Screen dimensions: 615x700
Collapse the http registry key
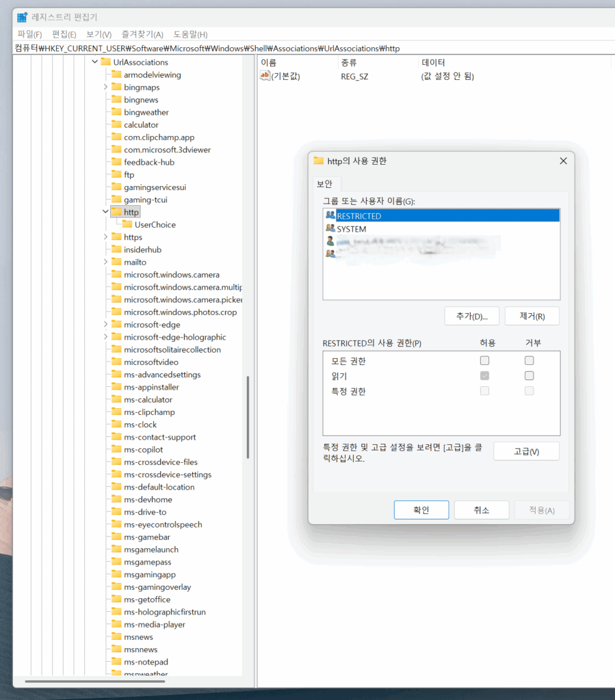(105, 212)
